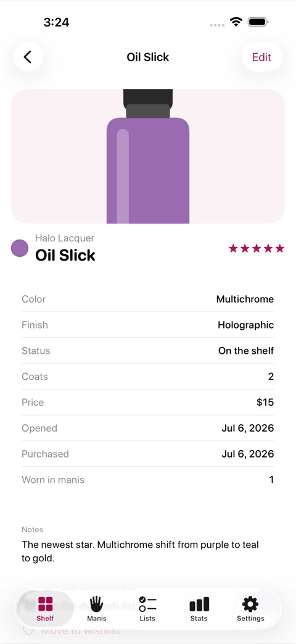Tap the Color Multichrome row
This screenshot has height=644, width=296.
click(x=147, y=299)
